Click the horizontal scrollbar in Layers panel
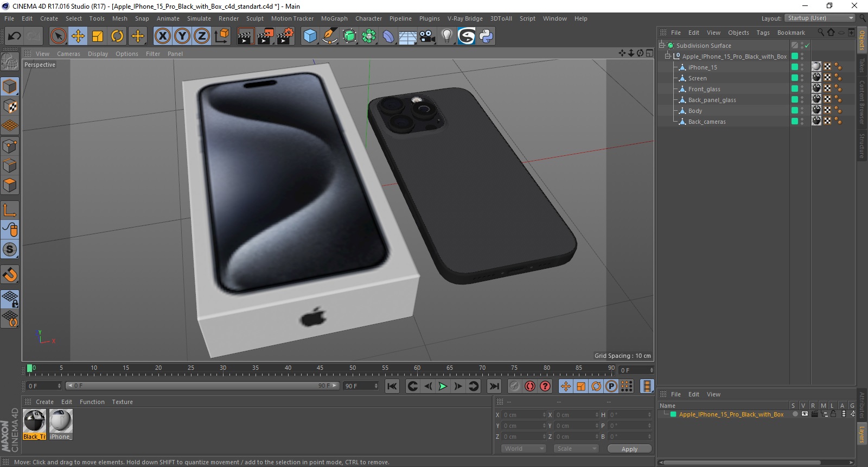 coord(742,463)
